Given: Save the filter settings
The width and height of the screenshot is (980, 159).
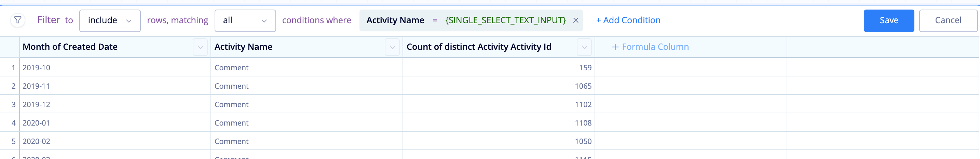Looking at the screenshot, I should click(x=889, y=20).
